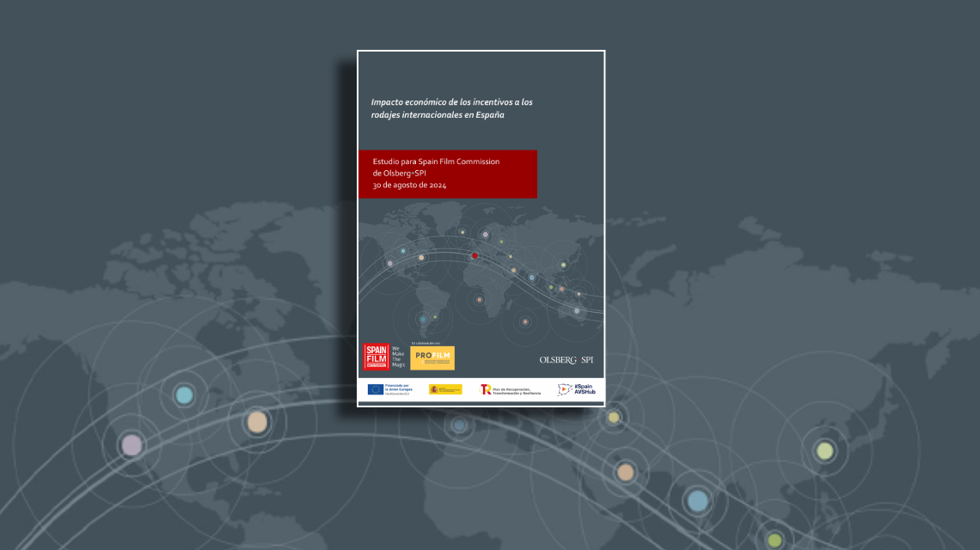
Task: Click the 'En colaboración con' label above PROFILM
Action: pos(426,342)
